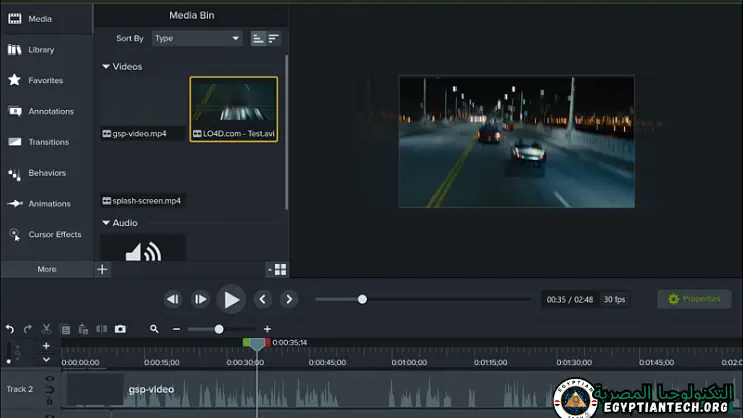Copy the selected clip

65,329
